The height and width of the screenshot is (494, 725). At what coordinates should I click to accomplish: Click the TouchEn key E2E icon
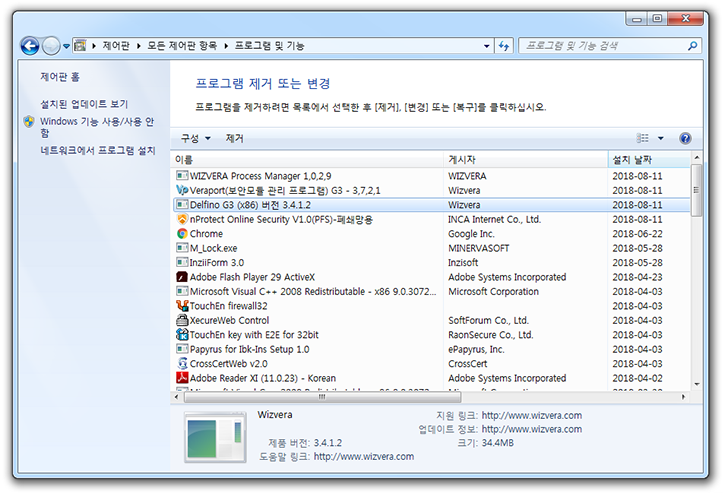click(x=182, y=334)
